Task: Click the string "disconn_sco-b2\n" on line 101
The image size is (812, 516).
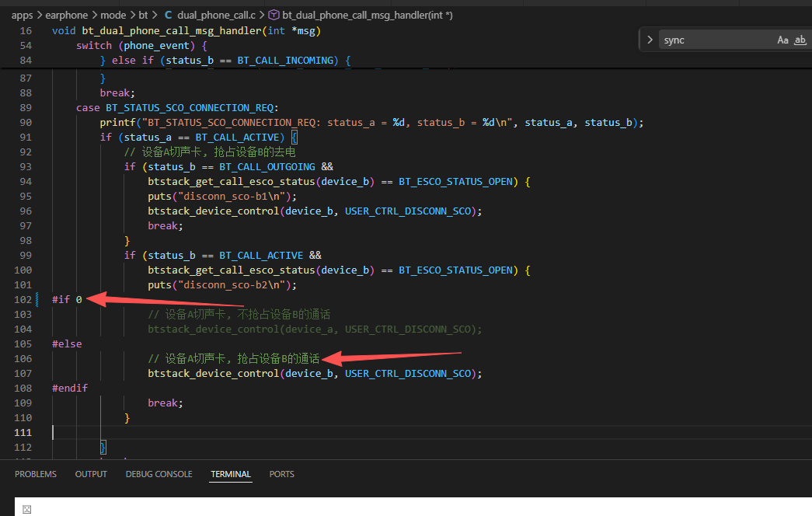Action: point(232,285)
